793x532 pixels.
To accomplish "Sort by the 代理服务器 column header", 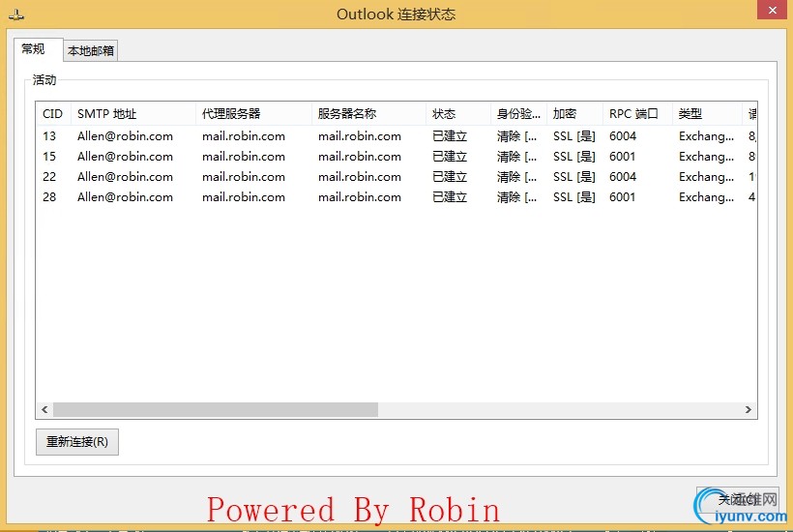I will 253,114.
